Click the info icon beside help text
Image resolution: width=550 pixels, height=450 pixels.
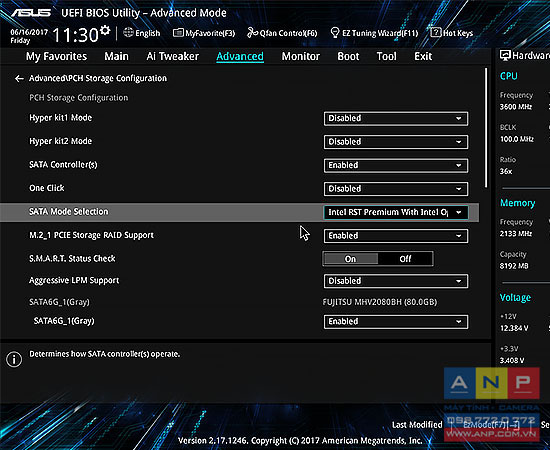pyautogui.click(x=14, y=360)
